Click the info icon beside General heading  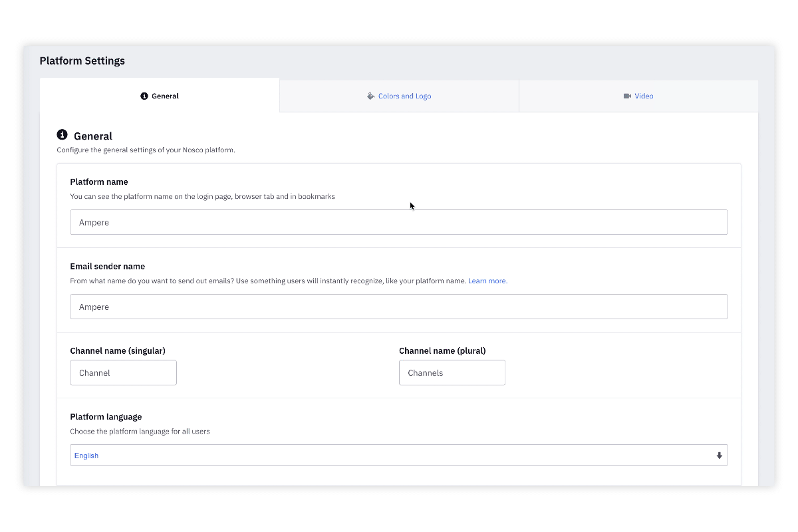(x=63, y=134)
